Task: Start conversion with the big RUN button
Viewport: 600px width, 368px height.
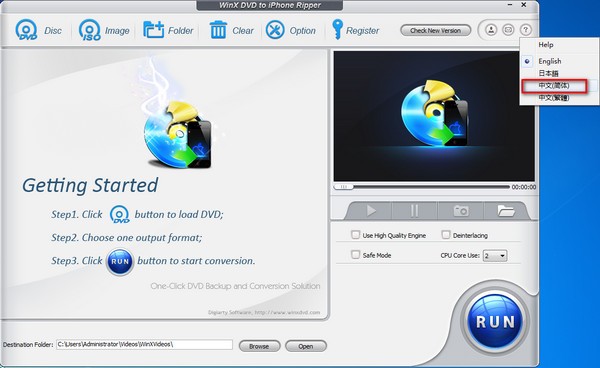Action: pyautogui.click(x=495, y=321)
